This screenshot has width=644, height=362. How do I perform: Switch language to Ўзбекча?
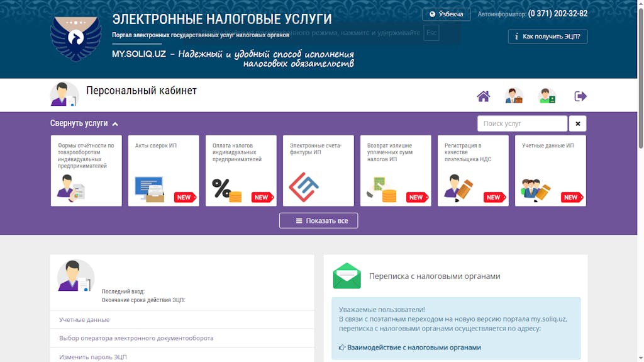click(x=446, y=14)
